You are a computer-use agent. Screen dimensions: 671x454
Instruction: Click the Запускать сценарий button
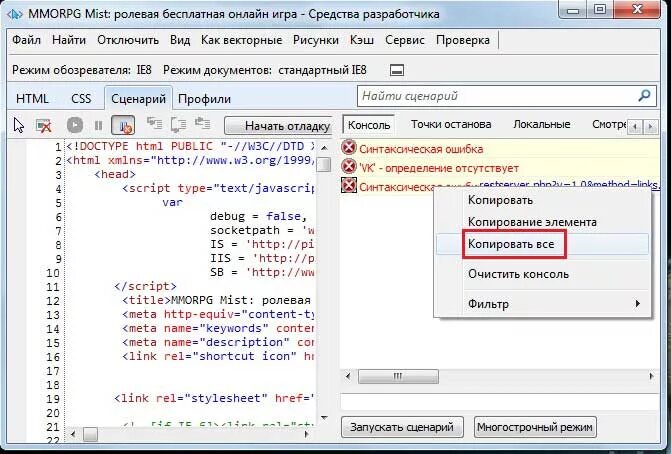[402, 427]
